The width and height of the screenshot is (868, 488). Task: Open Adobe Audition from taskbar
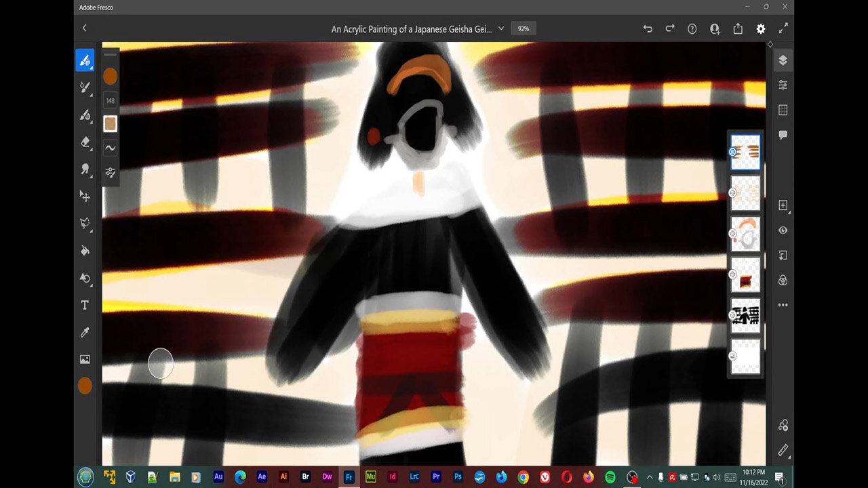tap(218, 477)
